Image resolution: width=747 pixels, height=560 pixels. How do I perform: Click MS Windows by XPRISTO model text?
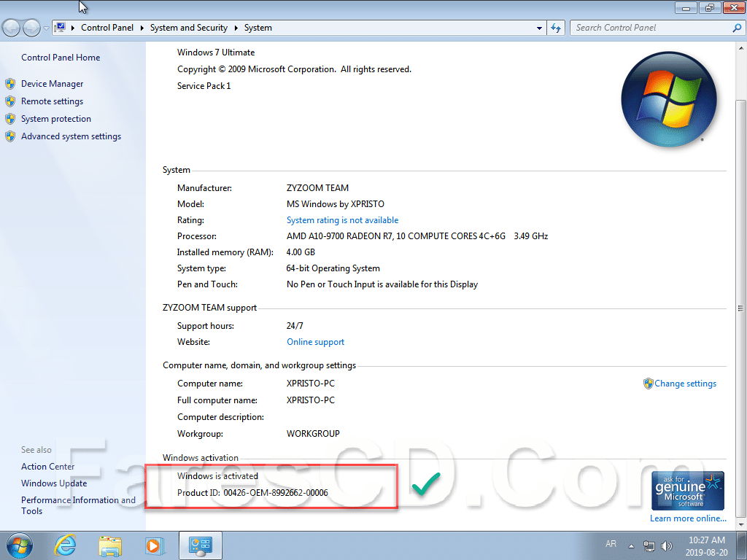[336, 204]
